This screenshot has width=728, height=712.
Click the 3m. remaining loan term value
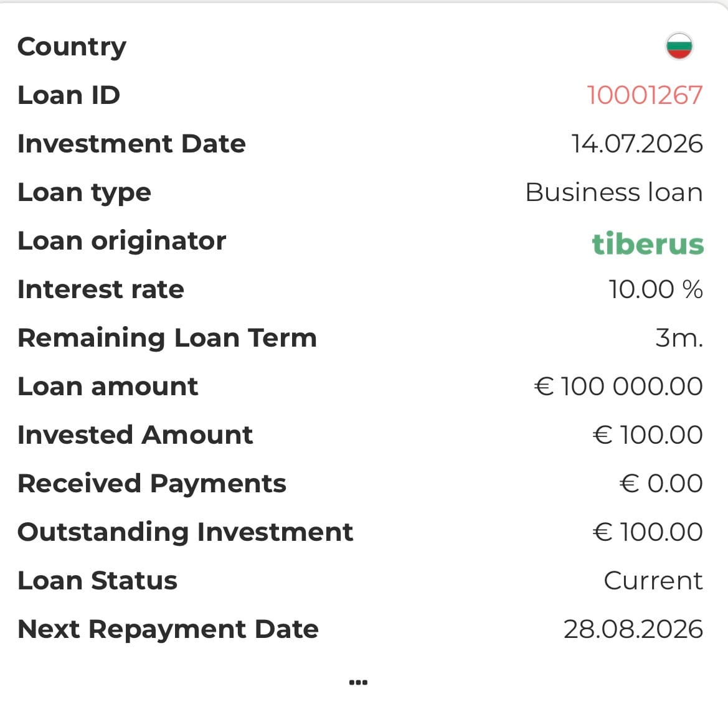tap(679, 338)
